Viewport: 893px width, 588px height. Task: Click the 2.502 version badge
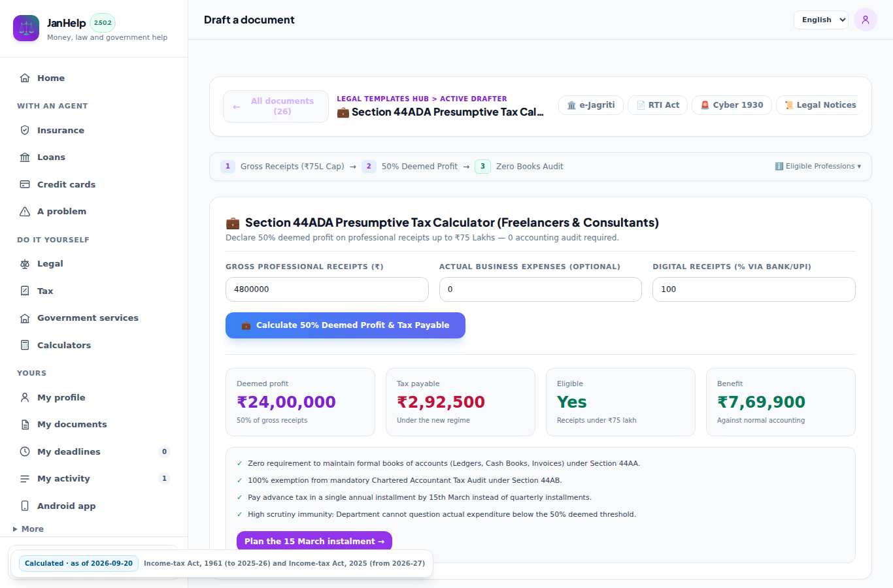103,23
